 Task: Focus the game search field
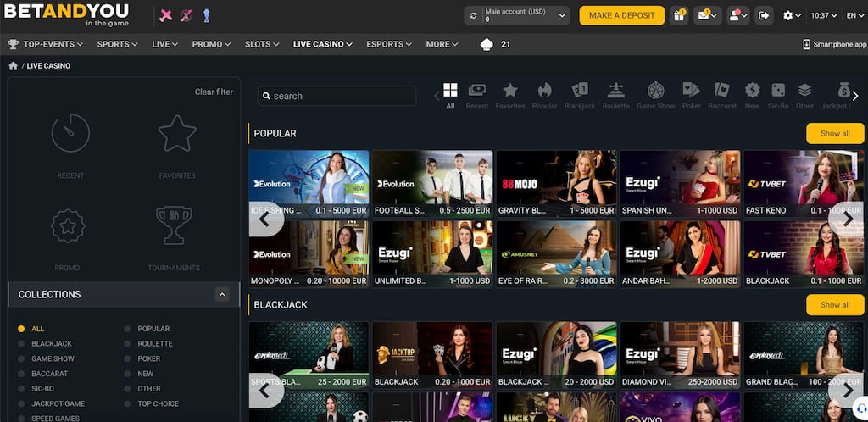pos(337,96)
